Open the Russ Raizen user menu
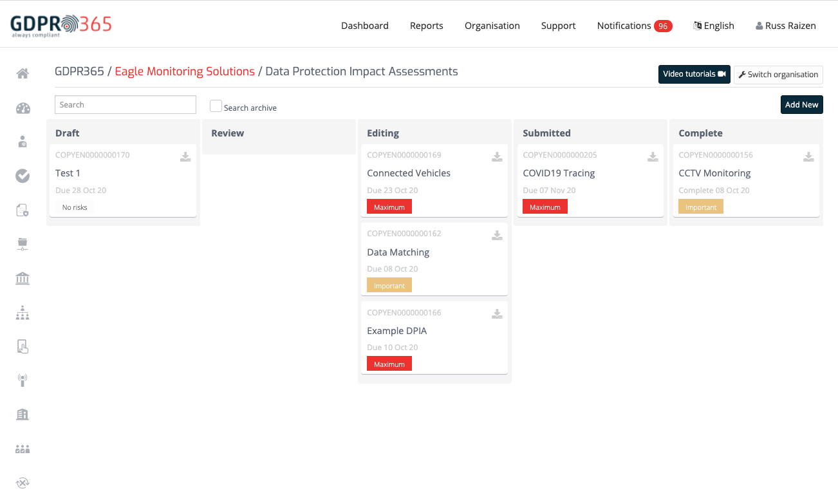 (x=786, y=26)
